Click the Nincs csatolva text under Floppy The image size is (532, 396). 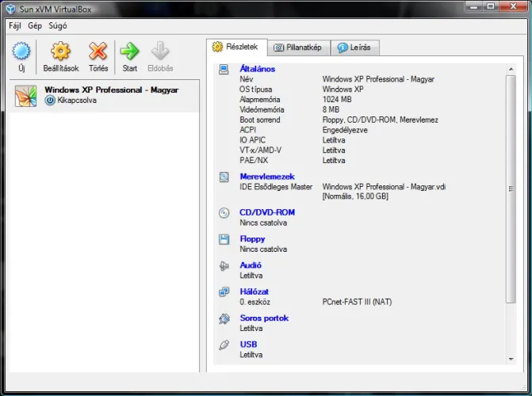pyautogui.click(x=263, y=249)
